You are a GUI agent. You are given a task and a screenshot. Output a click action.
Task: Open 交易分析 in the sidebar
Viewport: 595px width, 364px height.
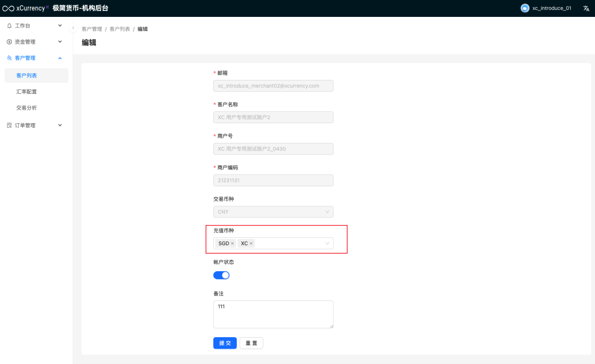pyautogui.click(x=26, y=108)
